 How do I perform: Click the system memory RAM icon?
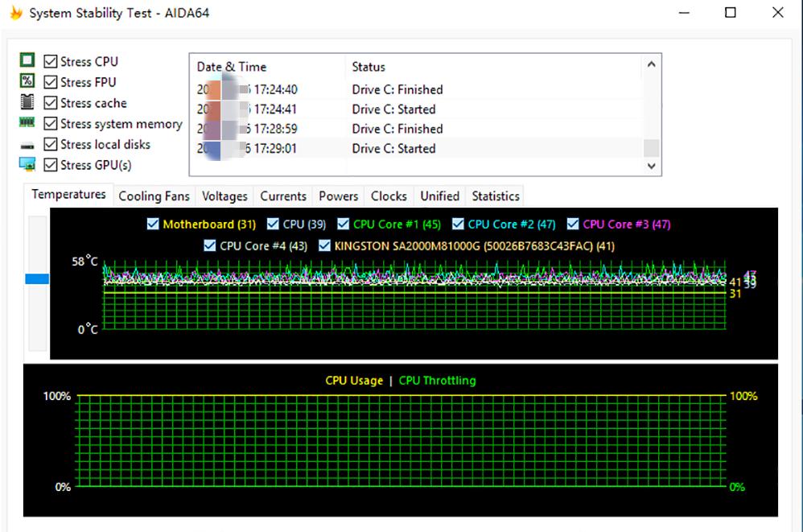27,124
